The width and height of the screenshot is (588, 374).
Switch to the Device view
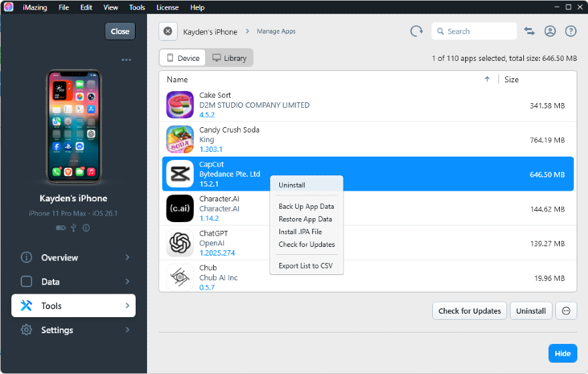pos(182,58)
